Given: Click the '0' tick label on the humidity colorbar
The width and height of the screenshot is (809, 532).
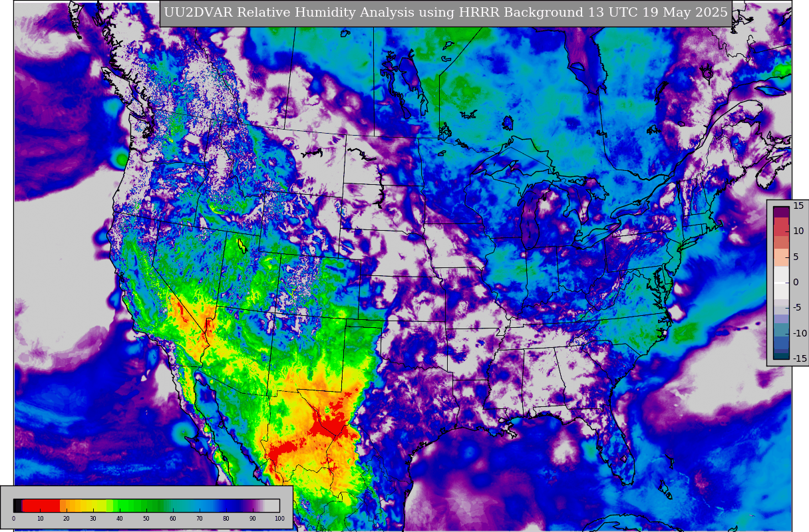Looking at the screenshot, I should tap(13, 519).
